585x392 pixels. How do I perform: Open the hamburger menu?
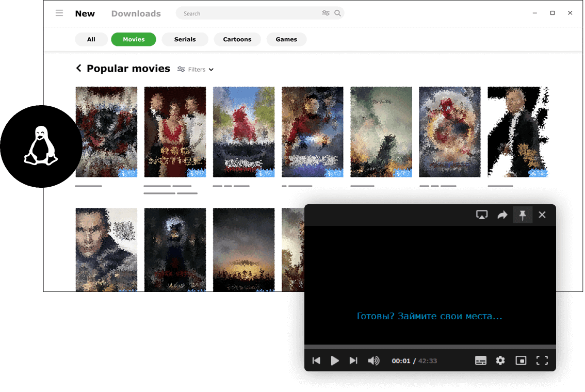click(x=59, y=13)
